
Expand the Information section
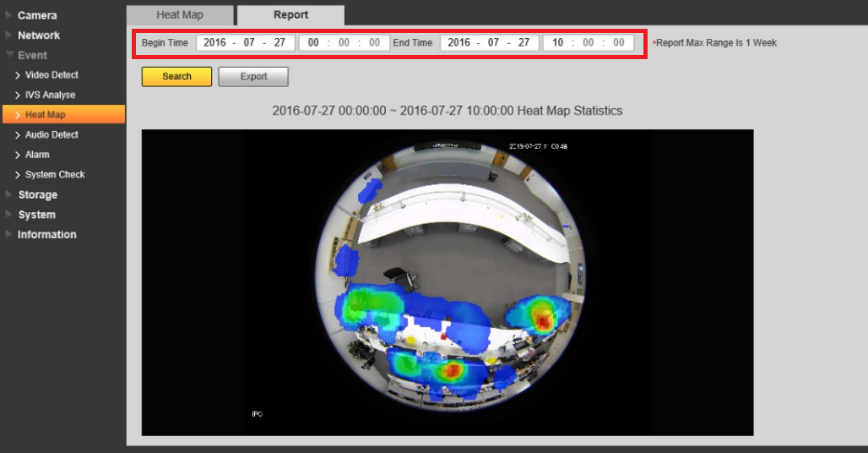46,234
